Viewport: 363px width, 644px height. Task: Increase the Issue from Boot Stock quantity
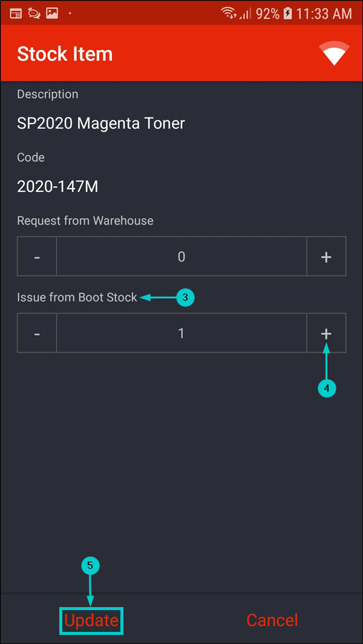click(326, 333)
